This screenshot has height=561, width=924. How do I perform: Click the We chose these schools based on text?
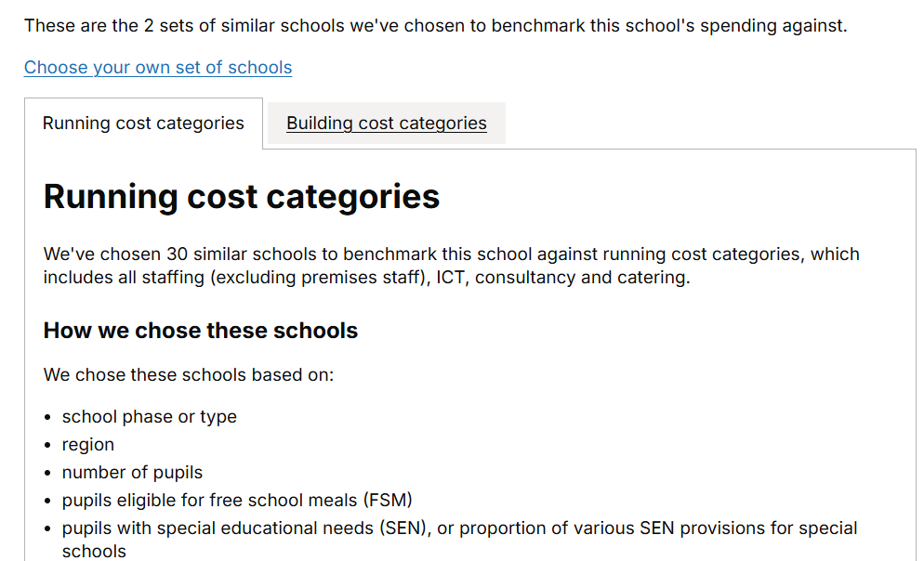(189, 375)
